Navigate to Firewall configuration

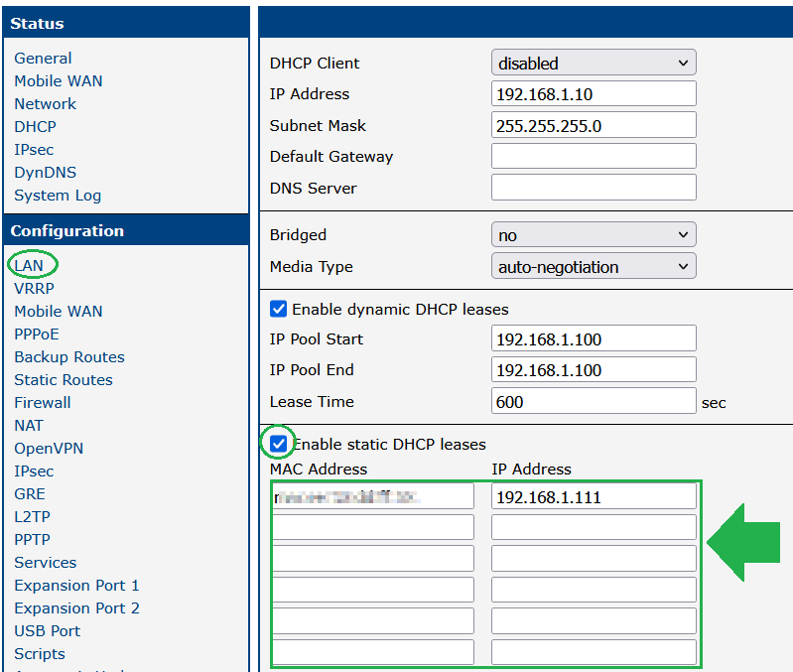point(43,402)
